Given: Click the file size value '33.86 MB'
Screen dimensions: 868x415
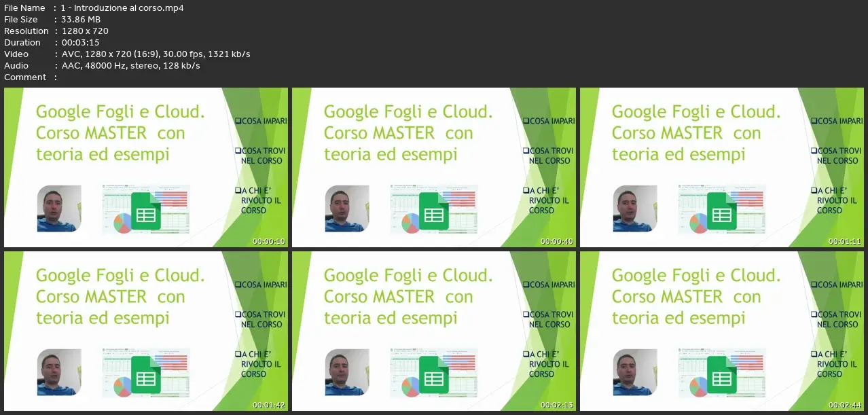Looking at the screenshot, I should click(81, 20).
